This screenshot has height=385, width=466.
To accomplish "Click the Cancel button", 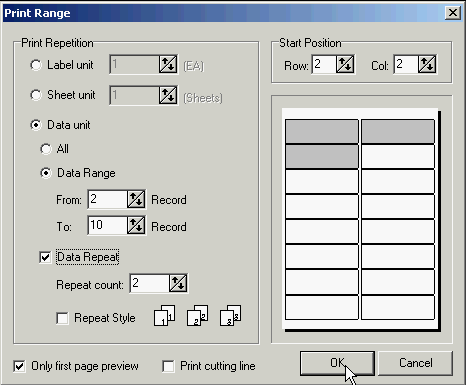I will pos(416,363).
